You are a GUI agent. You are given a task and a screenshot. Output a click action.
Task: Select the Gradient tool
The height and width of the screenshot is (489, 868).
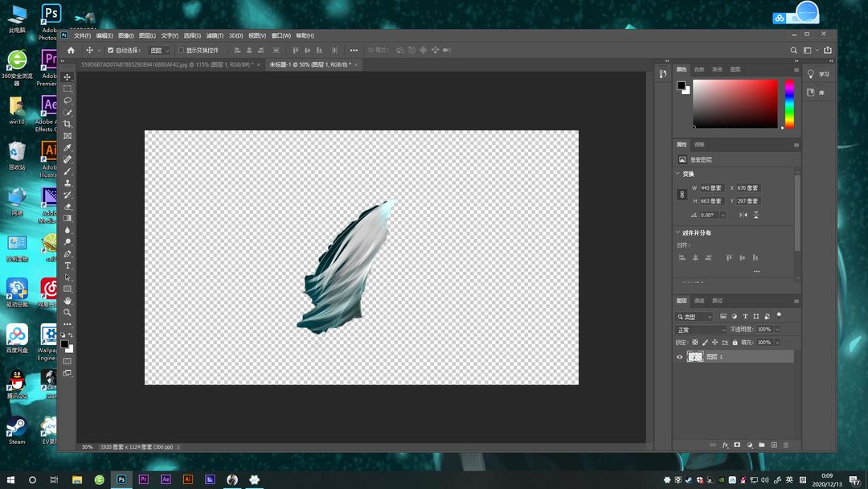[x=68, y=218]
